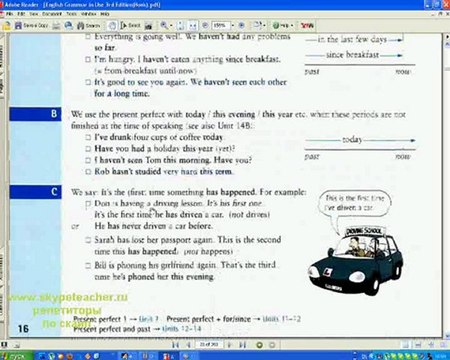Expand the rotate view dropdown arrow
Screen dimensions: 450x360
[x=264, y=25]
